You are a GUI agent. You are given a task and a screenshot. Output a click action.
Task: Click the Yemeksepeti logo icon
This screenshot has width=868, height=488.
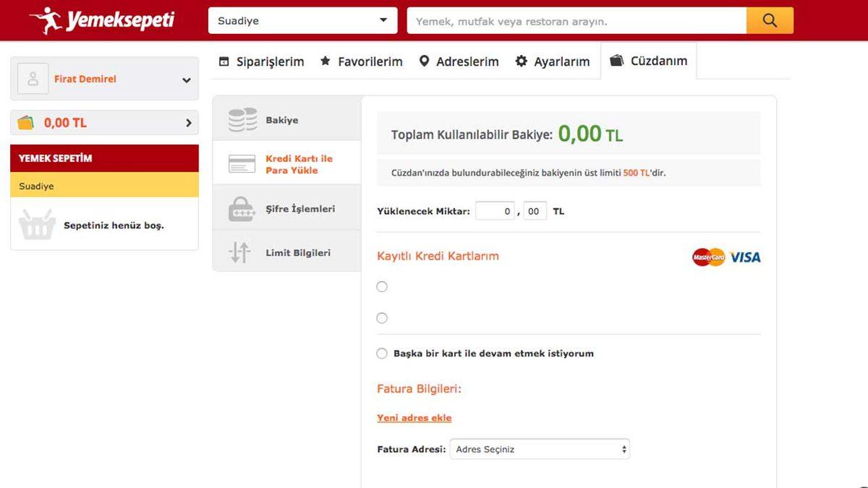(47, 20)
